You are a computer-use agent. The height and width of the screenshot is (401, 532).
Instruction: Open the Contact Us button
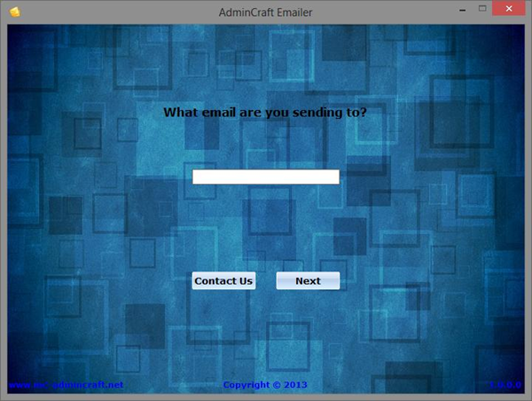pos(223,281)
